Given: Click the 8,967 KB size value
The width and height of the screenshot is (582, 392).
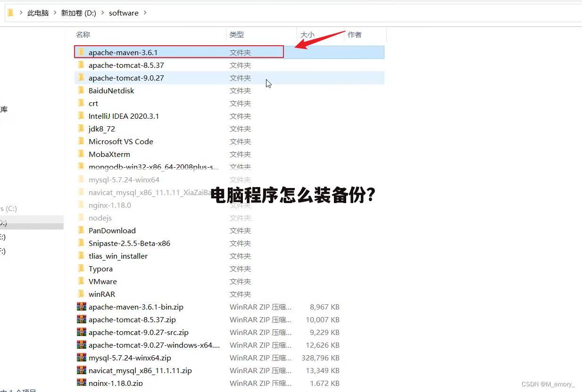Looking at the screenshot, I should point(324,307).
